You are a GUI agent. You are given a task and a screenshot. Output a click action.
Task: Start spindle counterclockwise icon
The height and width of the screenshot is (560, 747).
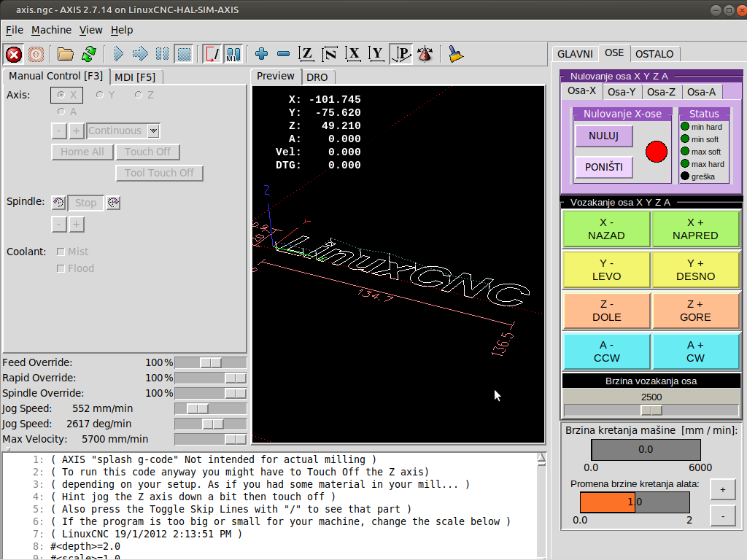(58, 203)
